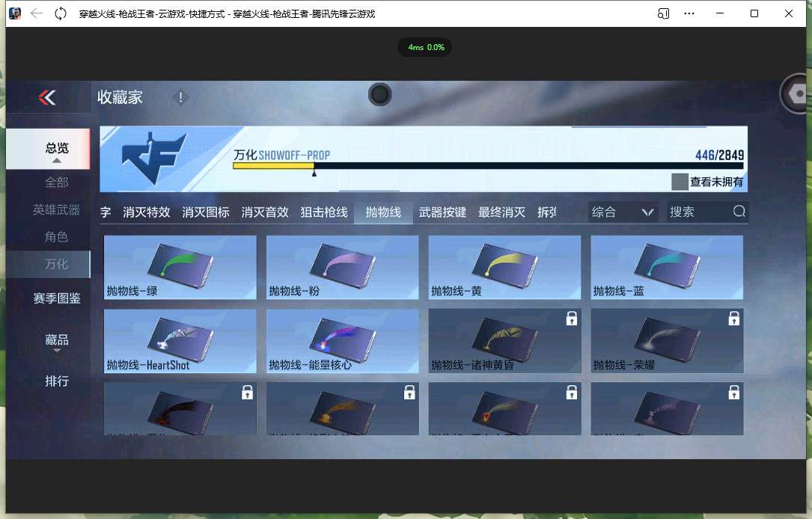
Task: Switch to the 武器按键 tab
Action: point(443,212)
